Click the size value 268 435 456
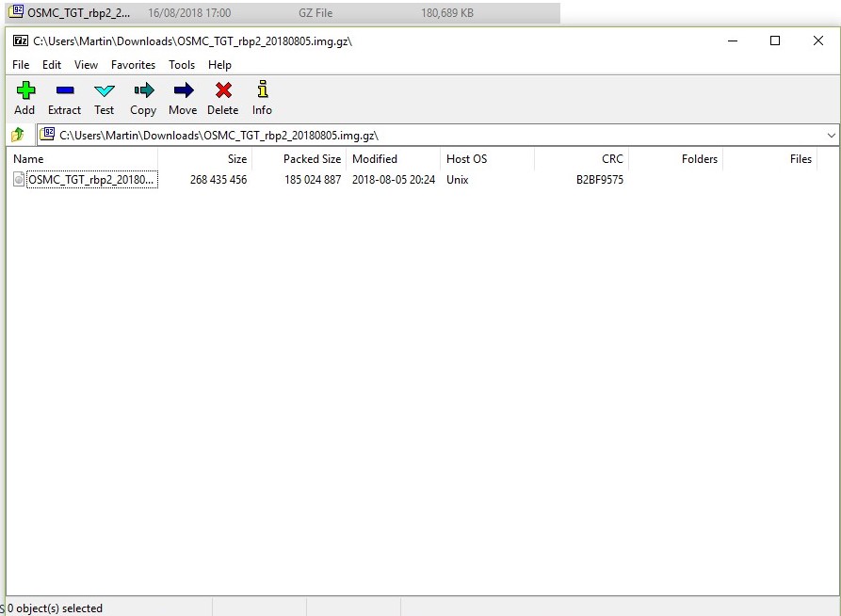This screenshot has width=841, height=616. [218, 180]
